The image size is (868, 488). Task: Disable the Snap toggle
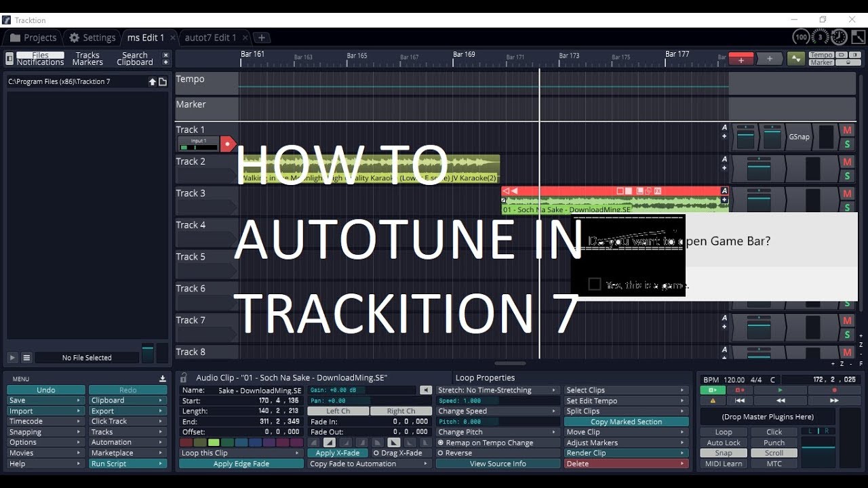[x=724, y=453]
